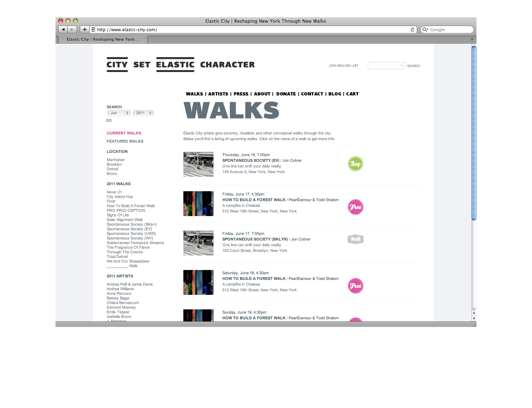Screen dimensions: 532x408
Task: Click JOIN MAILING LIST link
Action: click(343, 66)
